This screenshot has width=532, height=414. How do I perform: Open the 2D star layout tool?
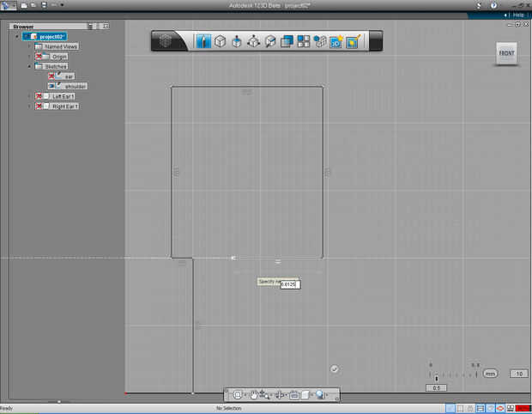[x=336, y=42]
